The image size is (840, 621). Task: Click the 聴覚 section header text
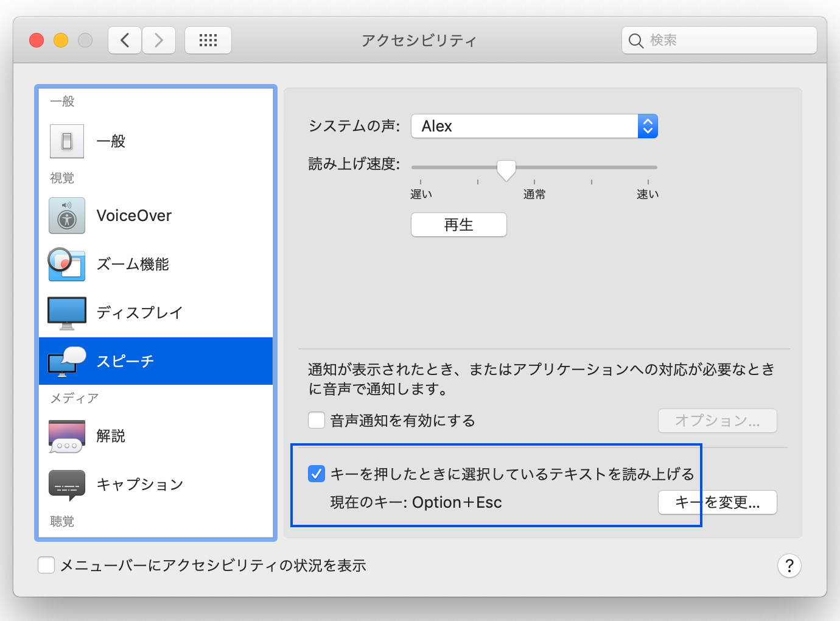click(62, 521)
